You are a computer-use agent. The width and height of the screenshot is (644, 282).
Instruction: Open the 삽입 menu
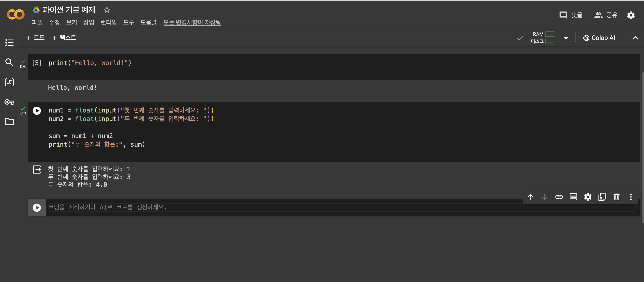pyautogui.click(x=89, y=22)
